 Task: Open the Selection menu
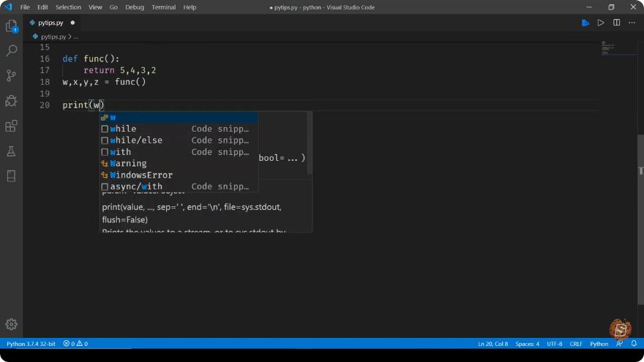pyautogui.click(x=68, y=7)
